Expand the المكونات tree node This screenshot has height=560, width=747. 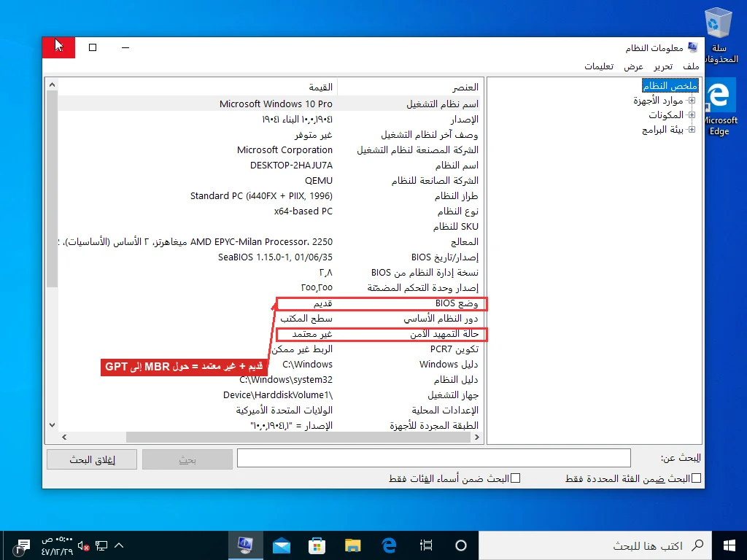click(692, 114)
